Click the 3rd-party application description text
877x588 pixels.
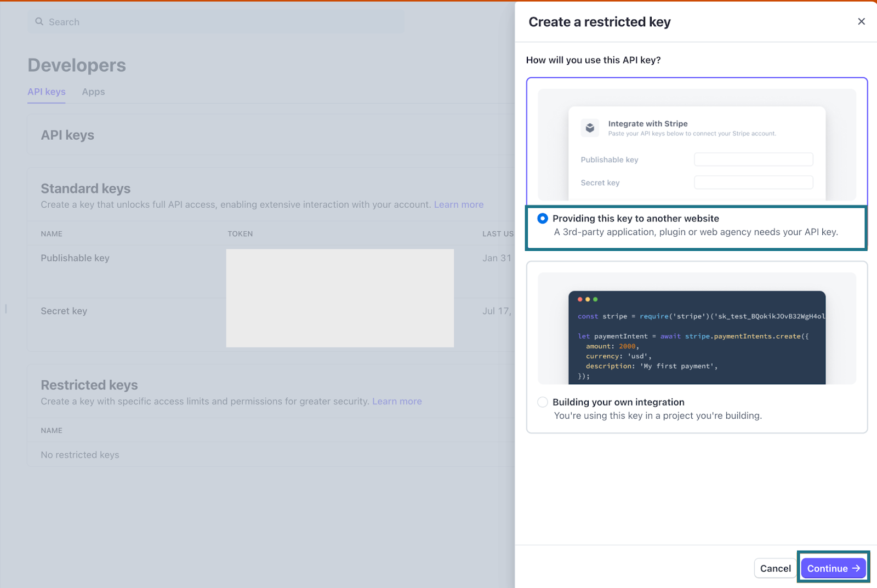696,232
